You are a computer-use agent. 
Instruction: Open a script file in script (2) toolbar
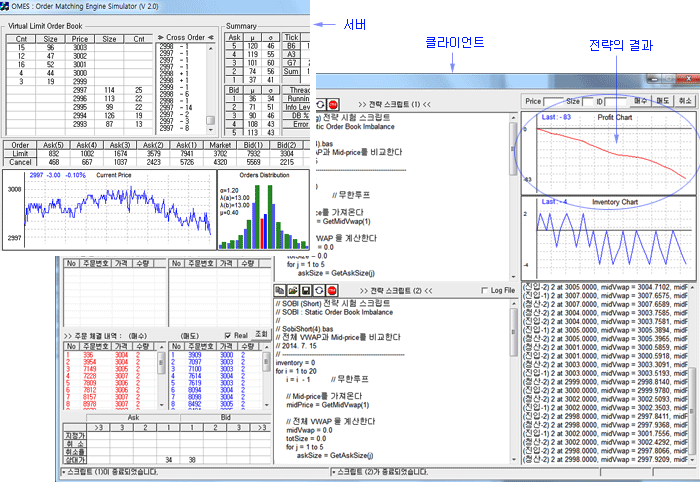pos(292,291)
